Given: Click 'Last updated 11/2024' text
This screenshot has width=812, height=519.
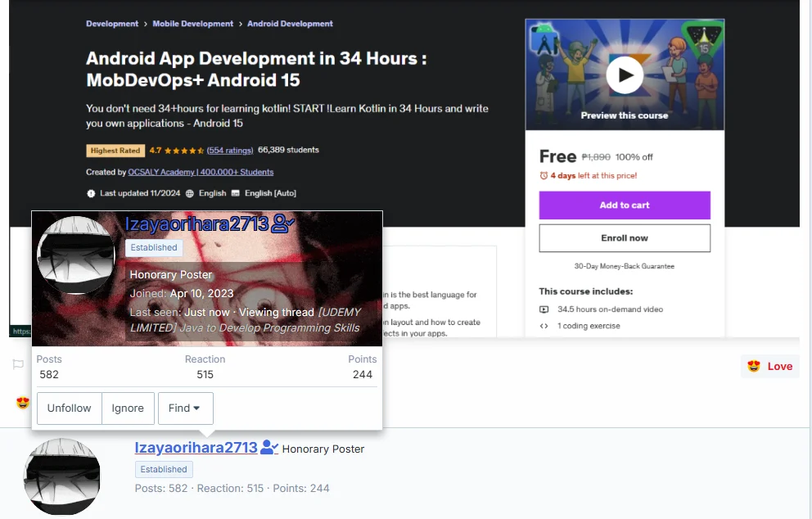Looking at the screenshot, I should point(140,193).
